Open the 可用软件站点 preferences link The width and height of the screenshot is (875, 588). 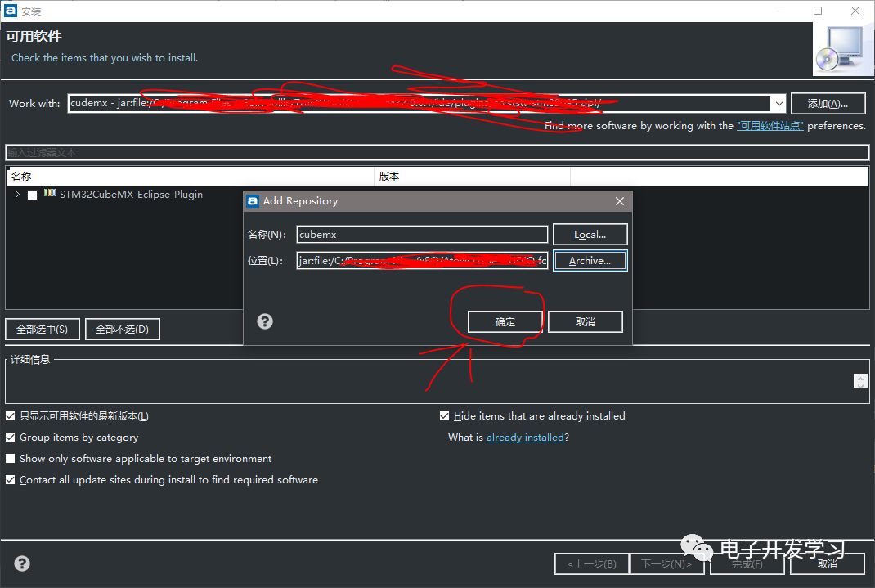tap(770, 125)
